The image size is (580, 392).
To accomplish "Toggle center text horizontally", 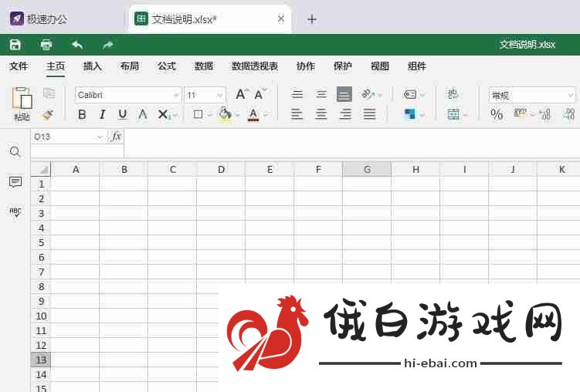I will coord(321,114).
